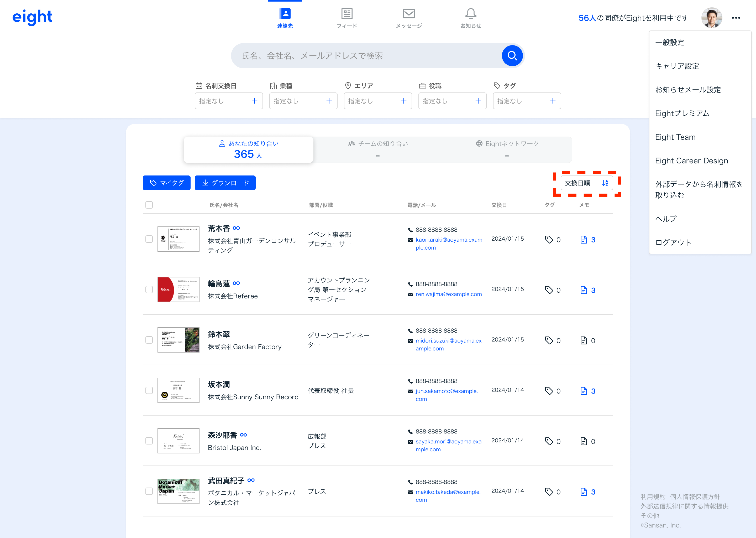This screenshot has width=756, height=538.
Task: Check the box for 坂本潤
Action: point(149,390)
